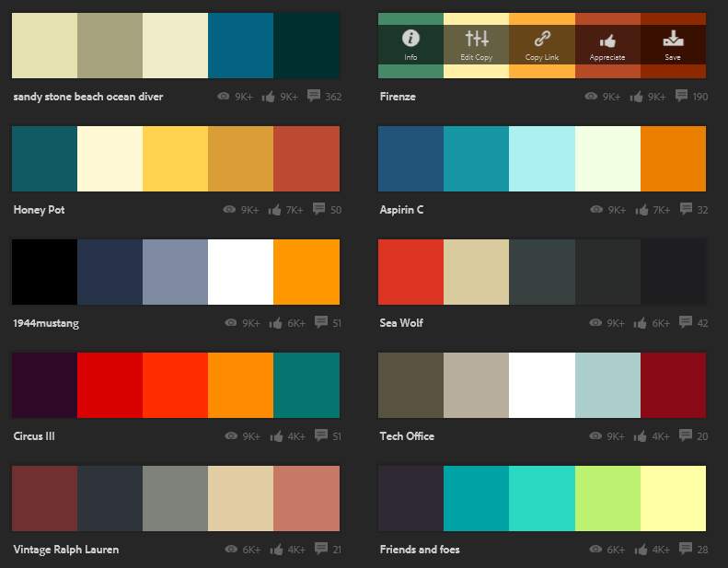Click Edit Copy on Firenze palette

tap(477, 45)
